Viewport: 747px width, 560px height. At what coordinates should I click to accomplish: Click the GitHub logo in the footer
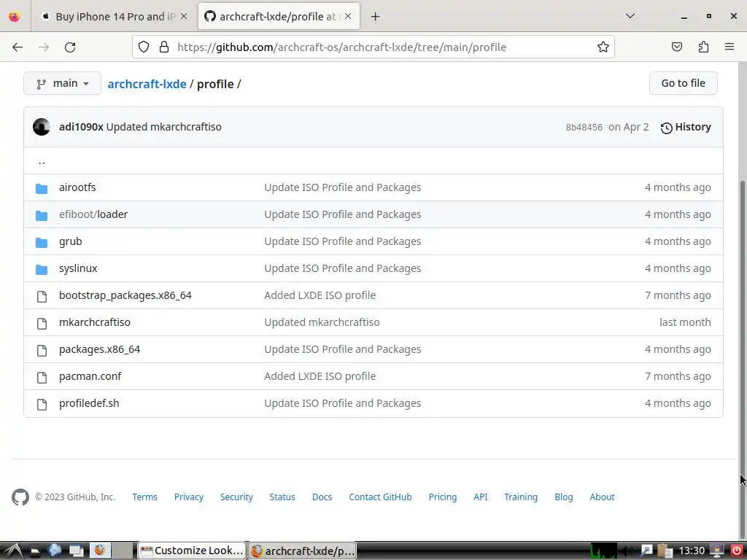click(20, 497)
